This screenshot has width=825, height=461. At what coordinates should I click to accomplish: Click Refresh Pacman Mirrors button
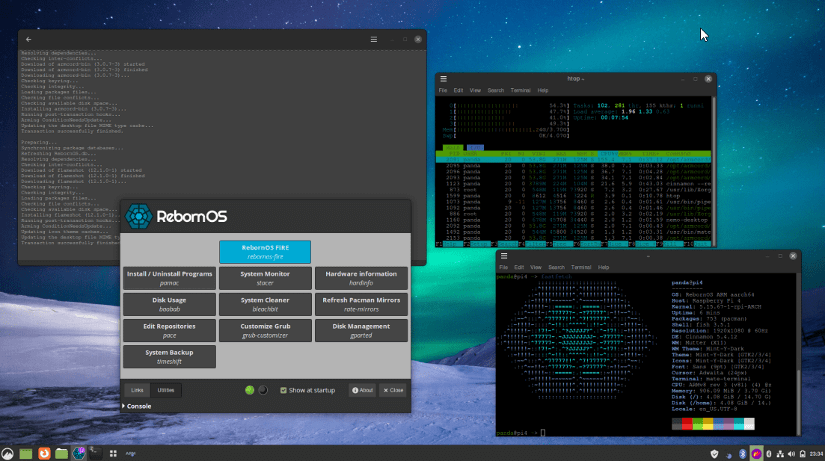[x=361, y=304]
